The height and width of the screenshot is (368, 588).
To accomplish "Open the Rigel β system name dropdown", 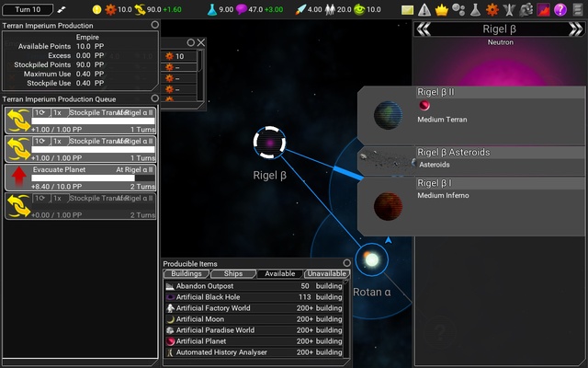I will (x=499, y=29).
